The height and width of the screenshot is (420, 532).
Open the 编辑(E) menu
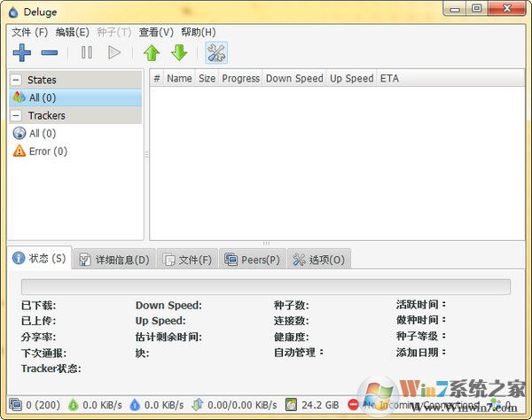click(x=73, y=32)
